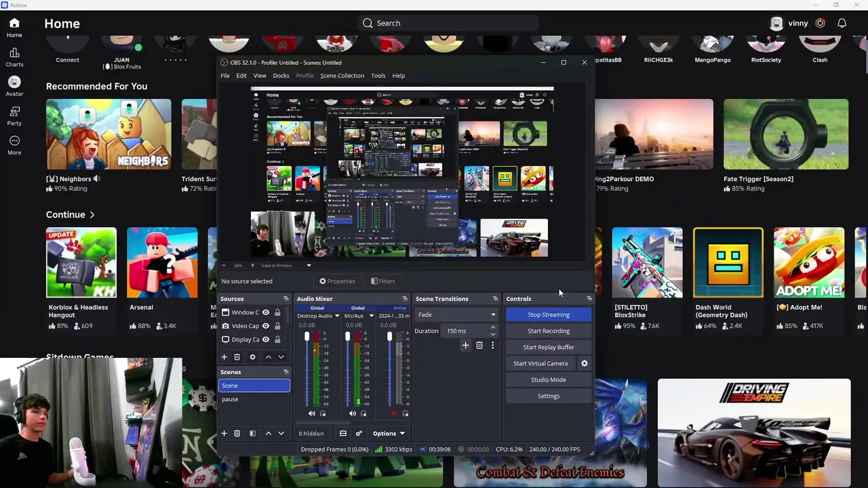Open View menu in OBS

[260, 76]
